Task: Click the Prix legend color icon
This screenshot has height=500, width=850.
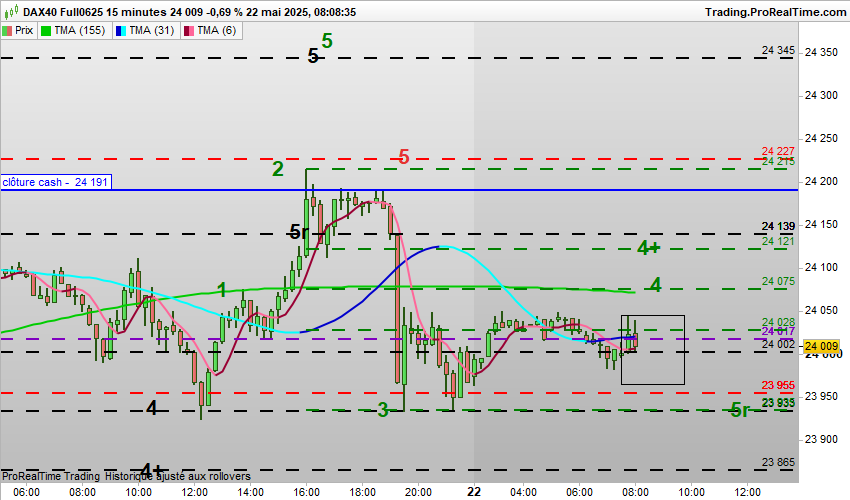Action: (x=7, y=31)
